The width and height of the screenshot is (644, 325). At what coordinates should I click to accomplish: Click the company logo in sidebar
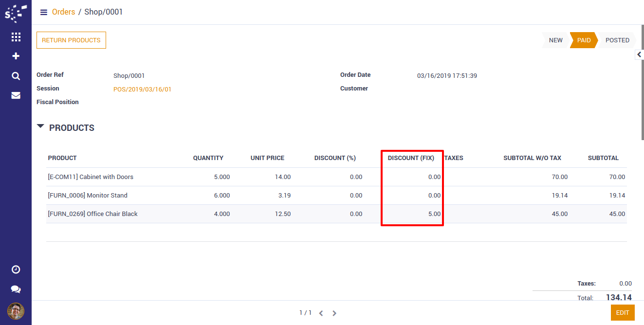(x=16, y=13)
